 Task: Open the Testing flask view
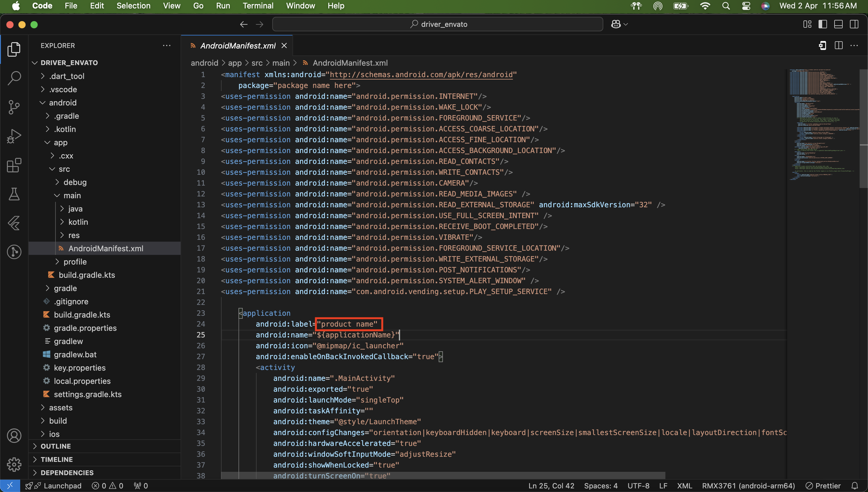pos(14,194)
